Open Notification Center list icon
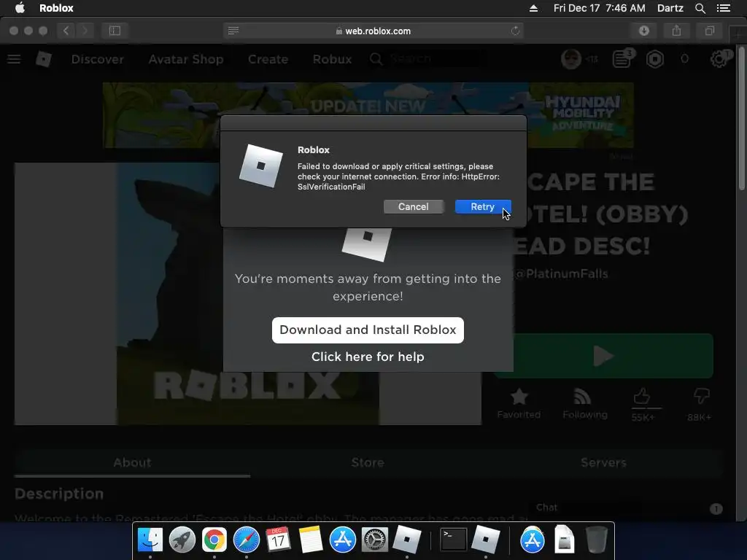 click(x=723, y=8)
